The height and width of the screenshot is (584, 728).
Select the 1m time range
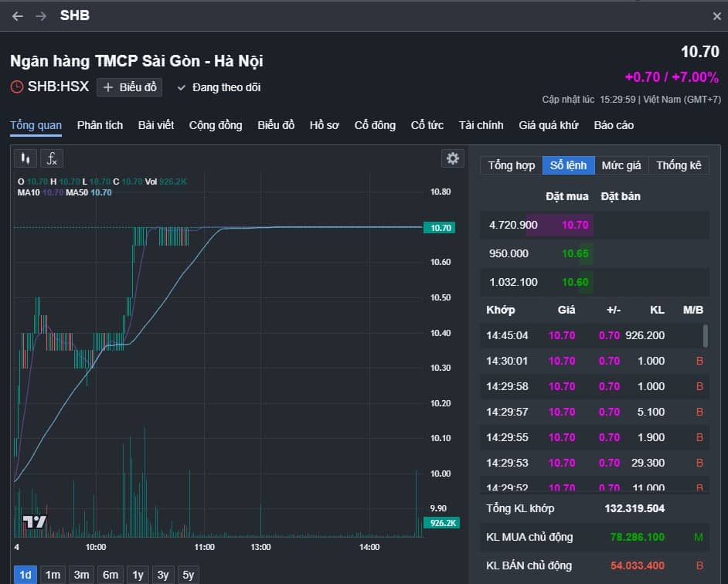pyautogui.click(x=53, y=575)
